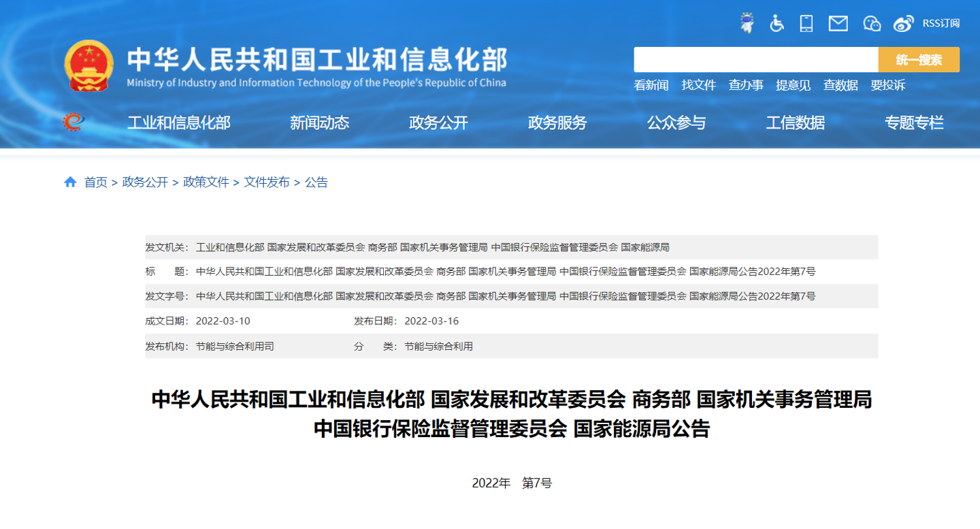Click the WeChat chat bubbles icon
Image resolution: width=980 pixels, height=529 pixels.
pyautogui.click(x=871, y=23)
